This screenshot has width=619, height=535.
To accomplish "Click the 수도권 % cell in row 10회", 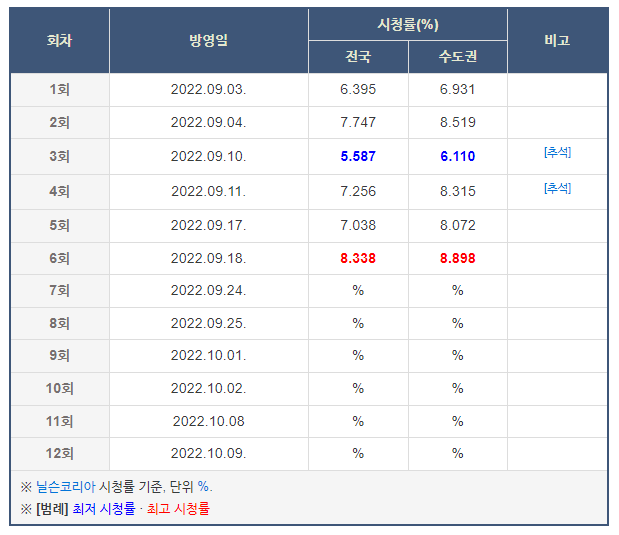I will (458, 389).
